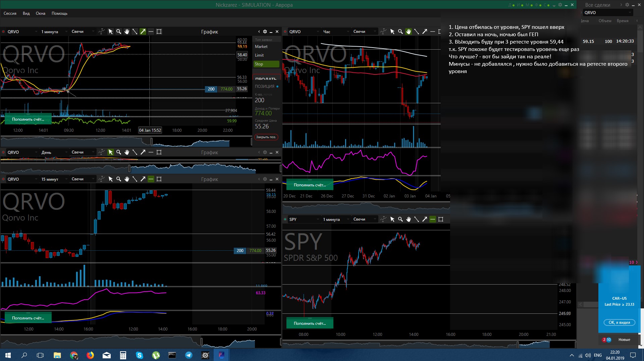Adjust SPY chart range navigator handle
This screenshot has height=361, width=644.
[x=518, y=344]
